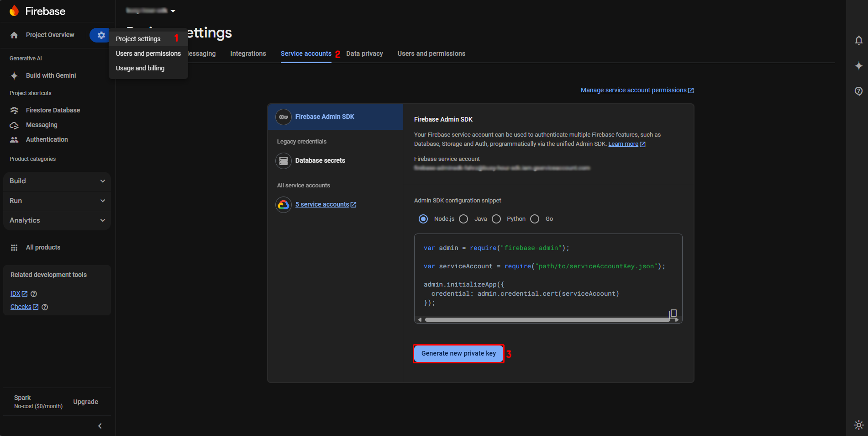
Task: Expand the Analytics category
Action: (x=57, y=220)
